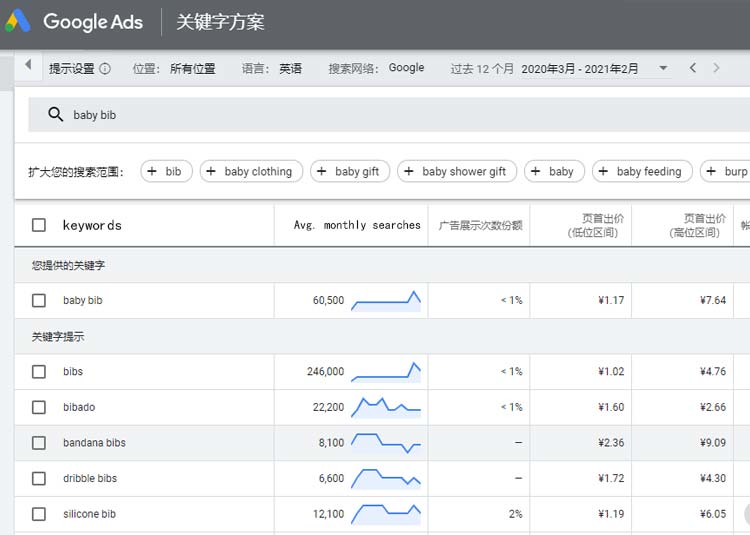The width and height of the screenshot is (750, 535).
Task: Sort by 页首出价(低位区间) column header
Action: (594, 226)
